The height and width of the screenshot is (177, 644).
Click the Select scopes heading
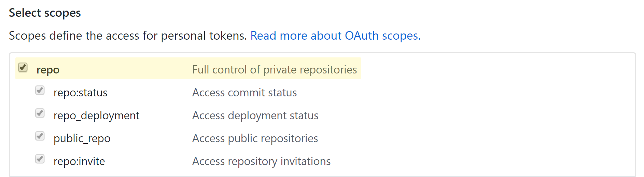(x=45, y=13)
